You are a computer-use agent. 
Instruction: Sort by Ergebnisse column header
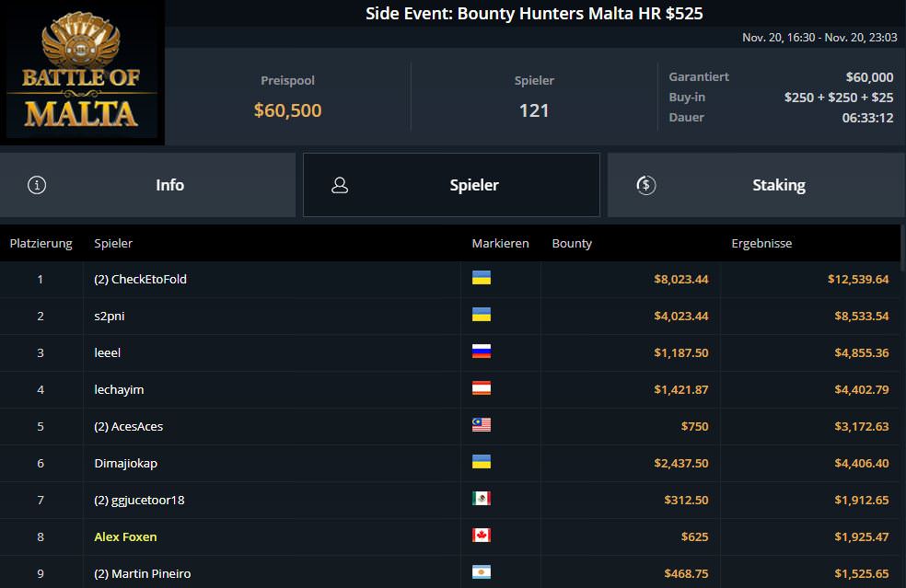coord(761,244)
